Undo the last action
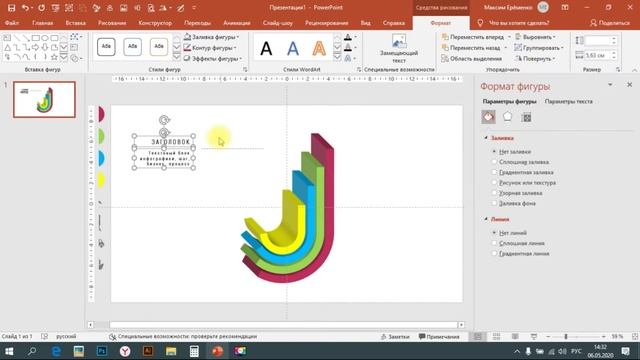This screenshot has width=640, height=360. [x=25, y=8]
